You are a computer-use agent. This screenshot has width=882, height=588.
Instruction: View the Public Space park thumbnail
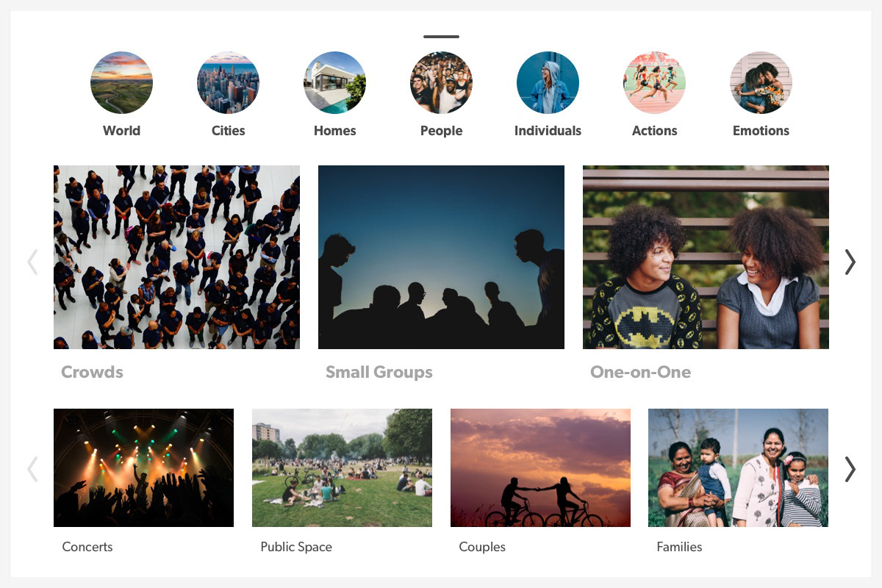[342, 467]
